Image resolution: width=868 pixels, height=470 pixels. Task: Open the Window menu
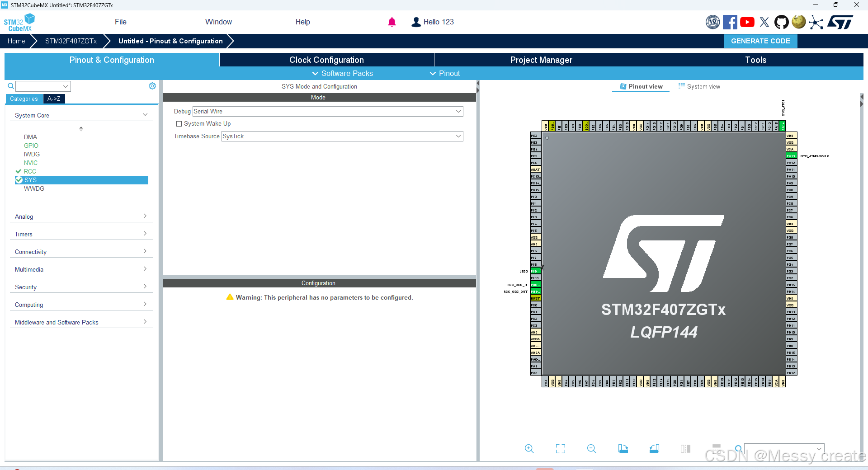[x=218, y=22]
